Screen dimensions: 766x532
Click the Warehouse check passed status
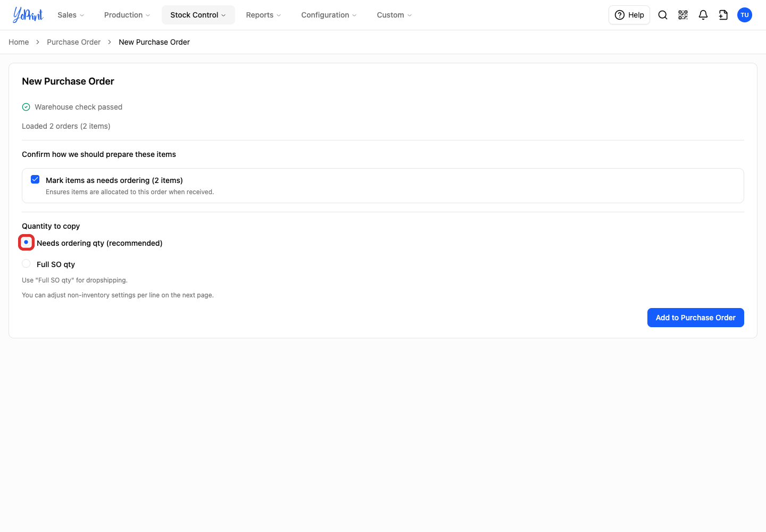[x=78, y=107]
